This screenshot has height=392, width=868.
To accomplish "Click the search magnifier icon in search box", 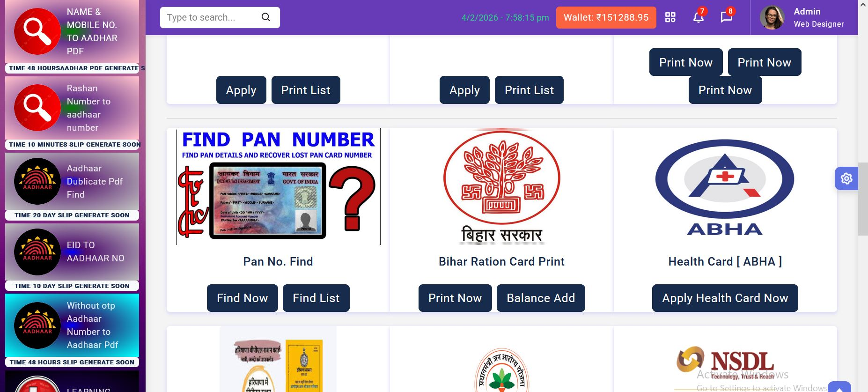I will [265, 17].
